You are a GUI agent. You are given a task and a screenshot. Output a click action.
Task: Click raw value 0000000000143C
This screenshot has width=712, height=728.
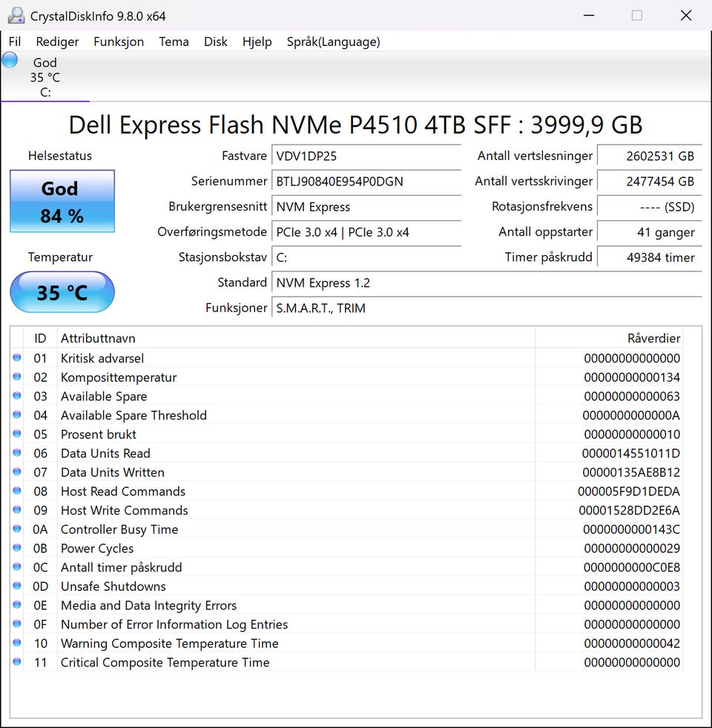point(632,530)
